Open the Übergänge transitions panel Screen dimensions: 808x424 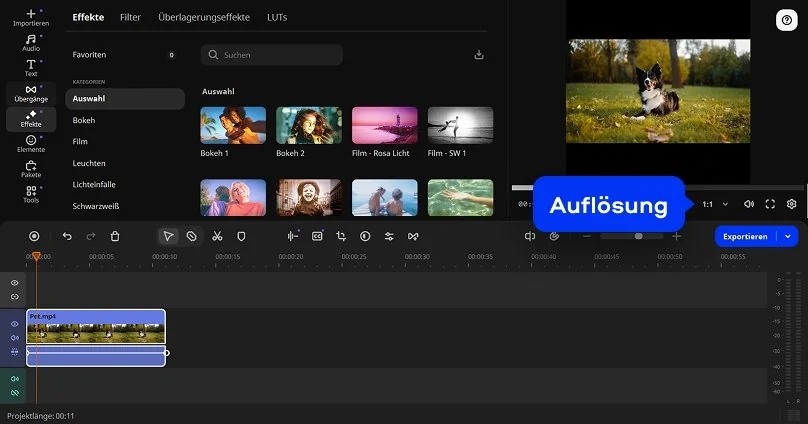click(x=31, y=93)
